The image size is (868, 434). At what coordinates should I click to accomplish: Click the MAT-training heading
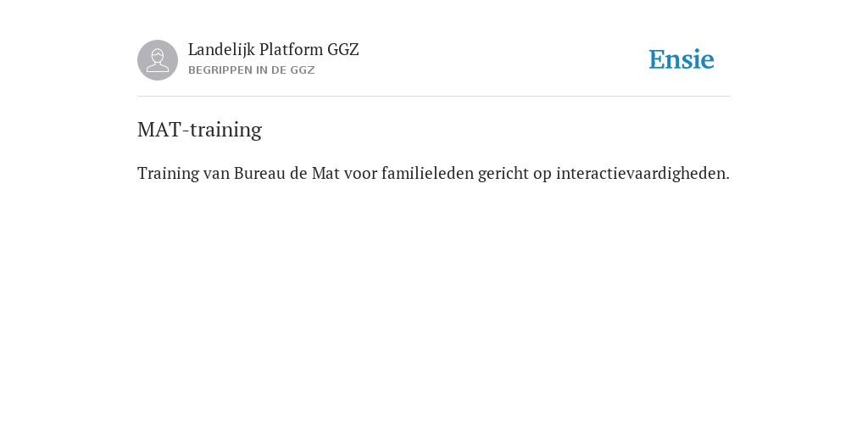coord(199,130)
